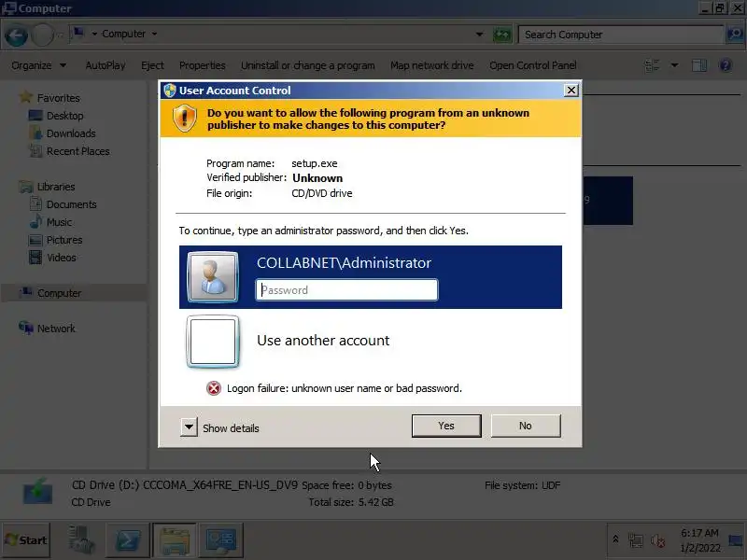Click Map network drive
Screen dimensions: 747x560
(x=432, y=65)
